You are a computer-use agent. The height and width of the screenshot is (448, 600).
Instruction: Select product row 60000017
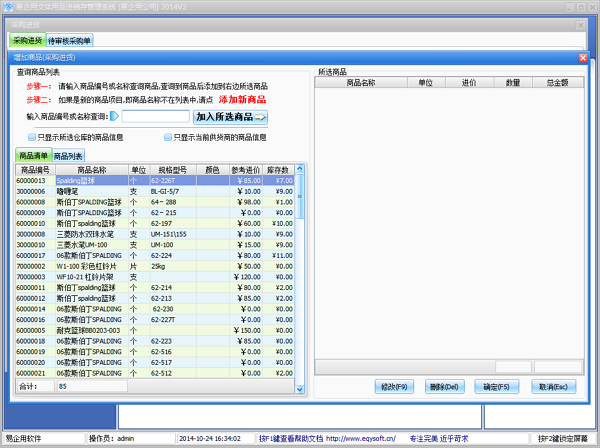[x=155, y=256]
